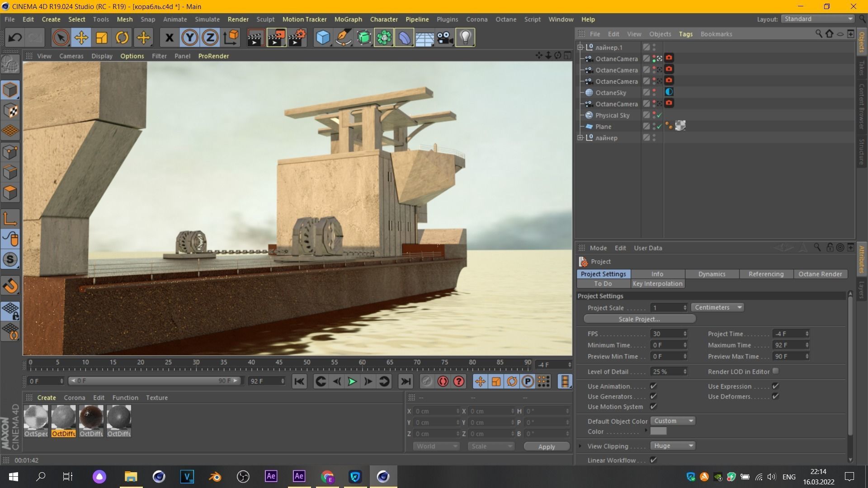
Task: Open the World coordinate dropdown
Action: [x=436, y=446]
